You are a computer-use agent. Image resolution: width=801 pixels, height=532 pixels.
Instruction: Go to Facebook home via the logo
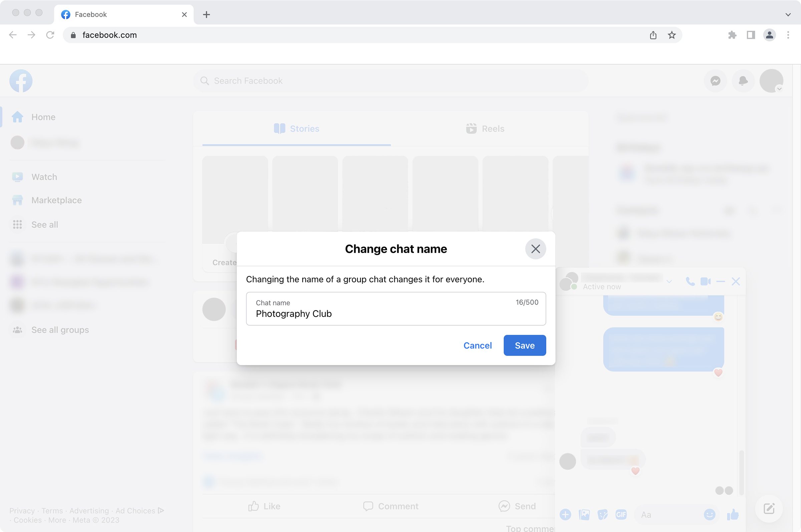point(21,81)
